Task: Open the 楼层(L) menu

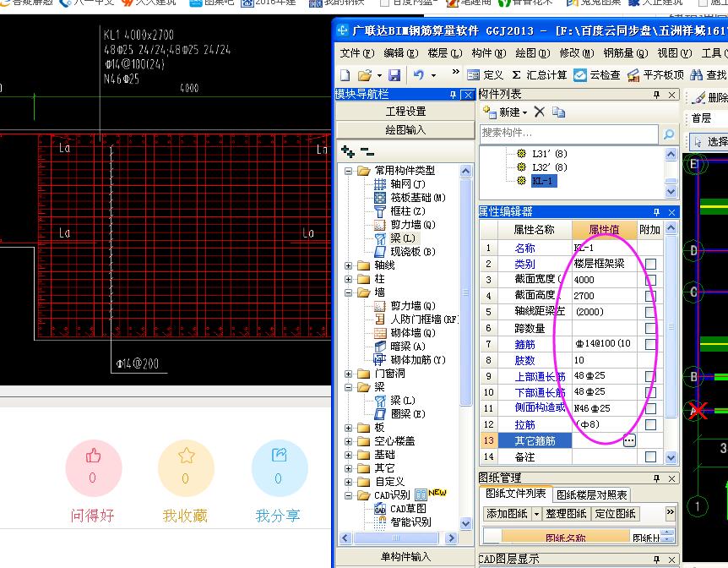Action: click(445, 53)
